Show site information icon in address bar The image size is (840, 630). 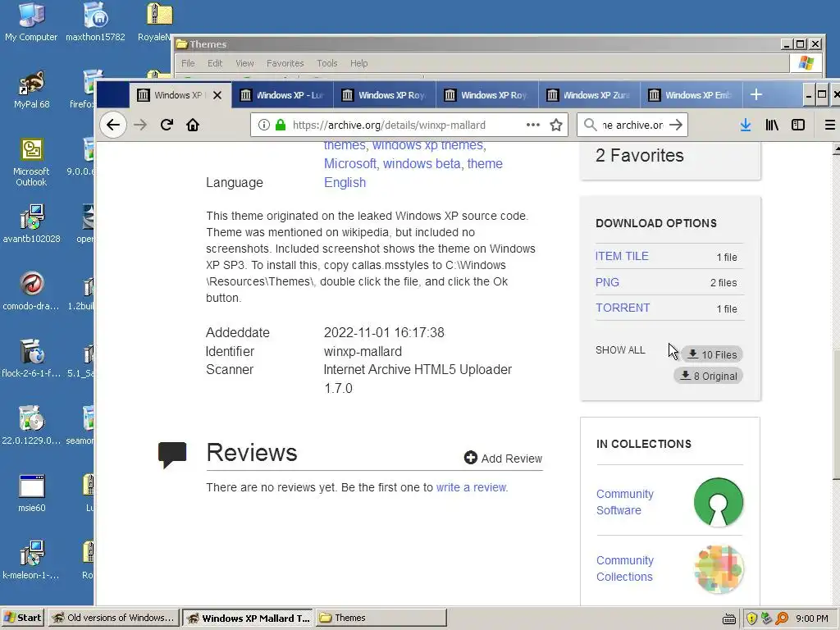[x=263, y=125]
